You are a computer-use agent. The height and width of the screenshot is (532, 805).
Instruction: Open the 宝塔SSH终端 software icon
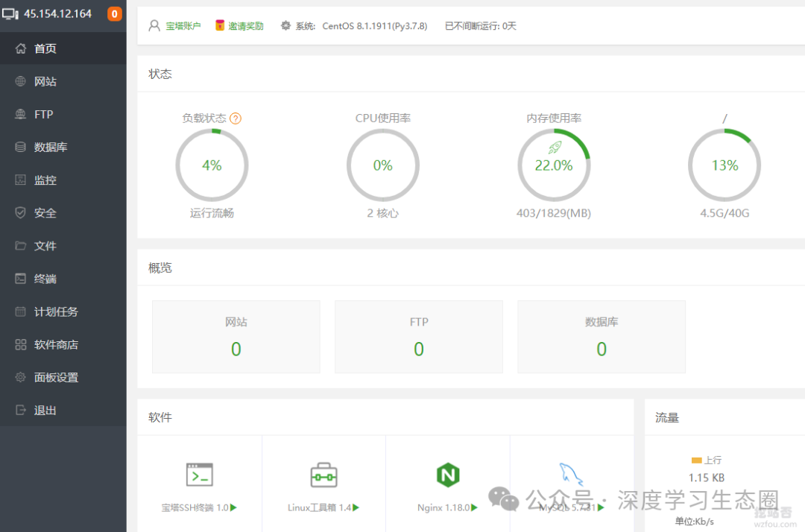pos(199,475)
